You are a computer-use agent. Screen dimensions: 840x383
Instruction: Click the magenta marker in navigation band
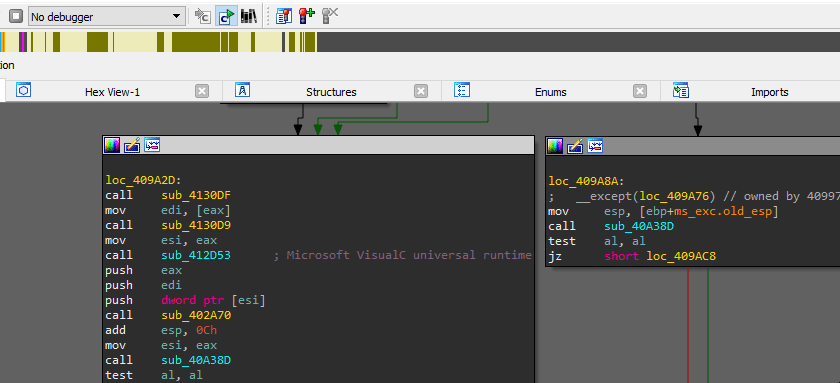pos(22,42)
